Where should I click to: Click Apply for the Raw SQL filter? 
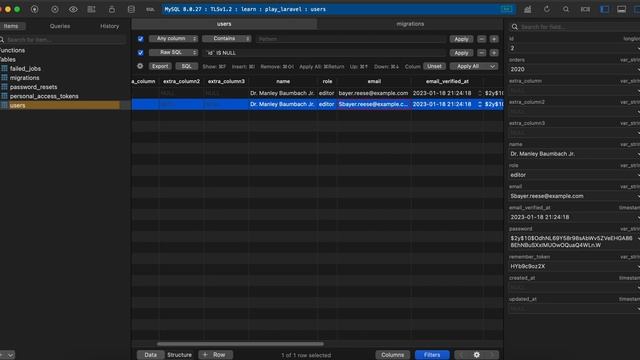[x=461, y=53]
